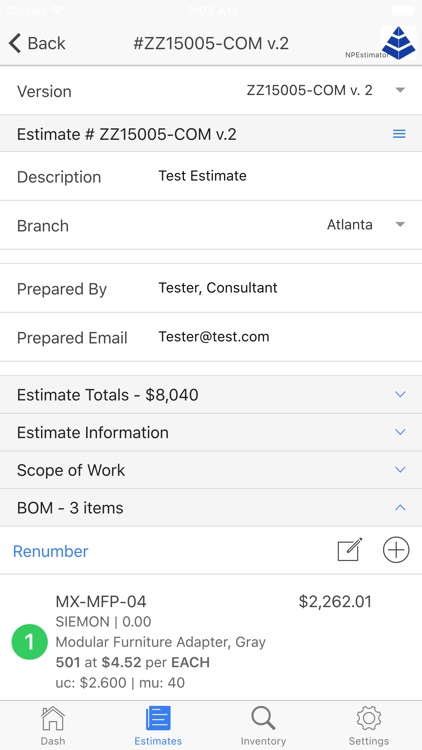Tap the uc: $2.600 | mu: 40 line
Screen dimensions: 422x750
pos(121,683)
